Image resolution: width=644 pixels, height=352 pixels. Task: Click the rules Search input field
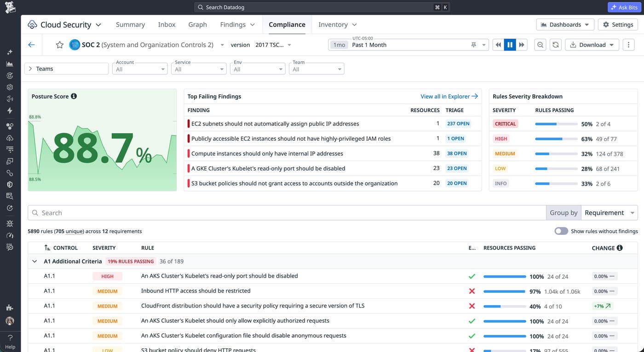coord(287,213)
